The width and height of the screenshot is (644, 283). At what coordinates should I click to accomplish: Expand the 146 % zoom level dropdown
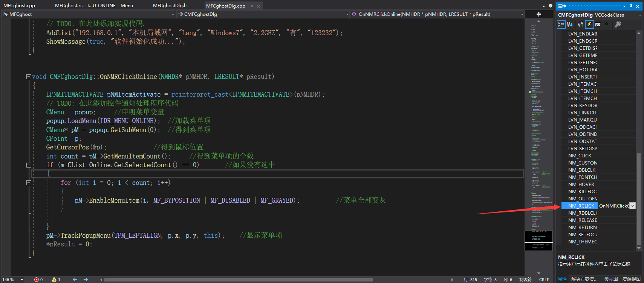(x=22, y=280)
